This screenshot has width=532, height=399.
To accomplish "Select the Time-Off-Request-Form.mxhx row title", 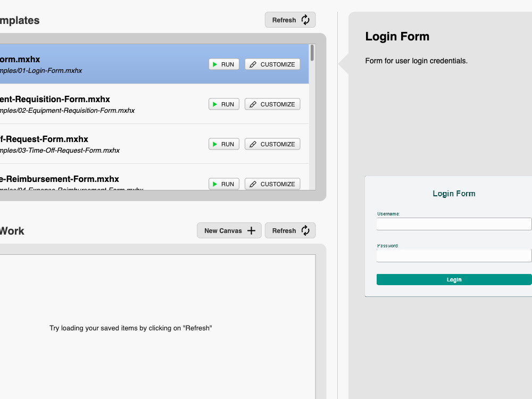I will [x=44, y=139].
